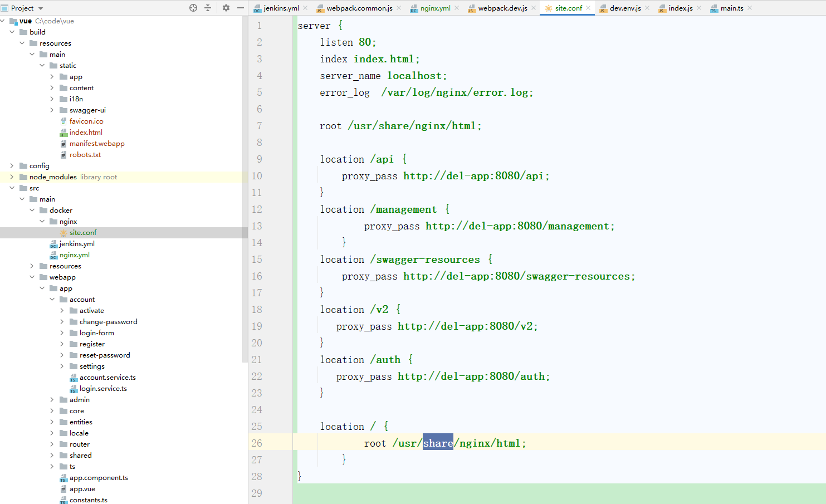The height and width of the screenshot is (504, 826).
Task: Select jenkins.yml in project tree
Action: click(x=77, y=243)
